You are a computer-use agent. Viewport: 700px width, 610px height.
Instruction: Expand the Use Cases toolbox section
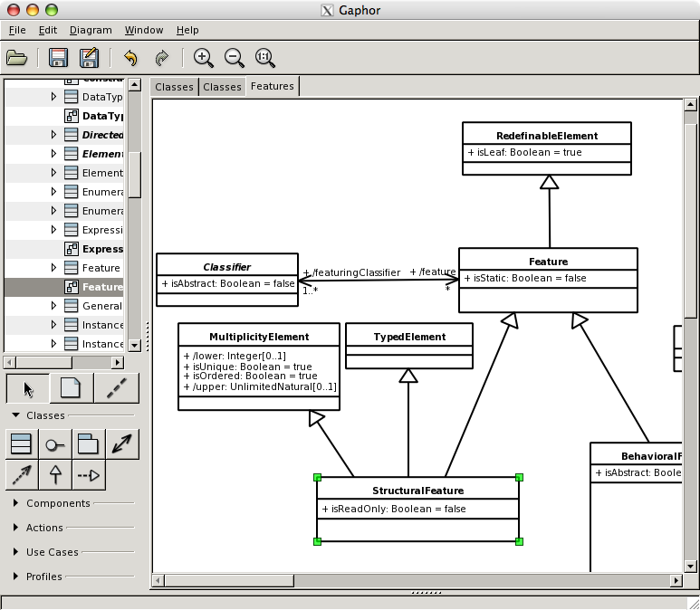[16, 552]
